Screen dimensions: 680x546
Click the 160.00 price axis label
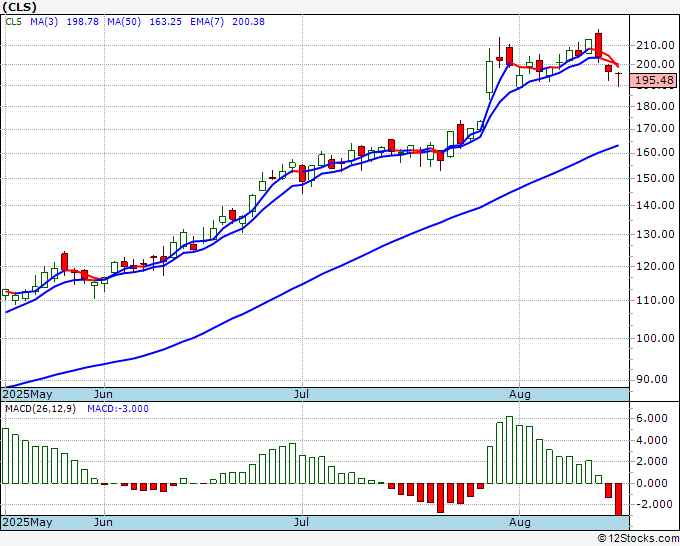[x=655, y=152]
